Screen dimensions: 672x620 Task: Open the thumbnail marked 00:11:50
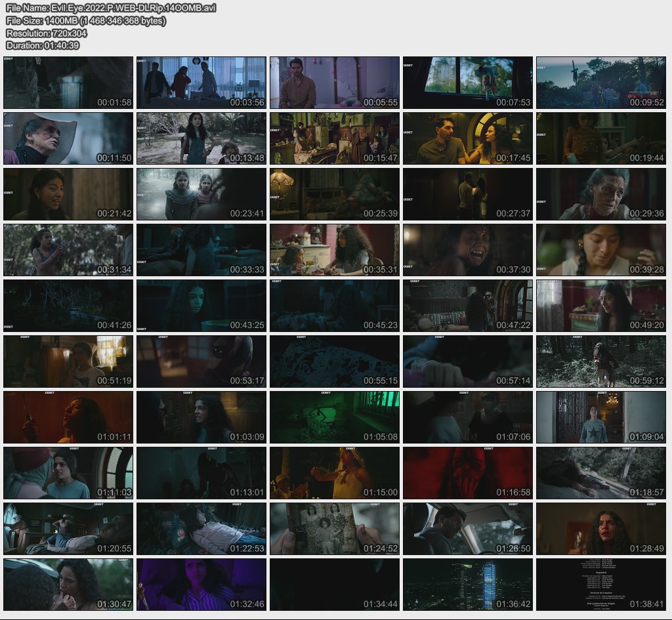click(68, 138)
